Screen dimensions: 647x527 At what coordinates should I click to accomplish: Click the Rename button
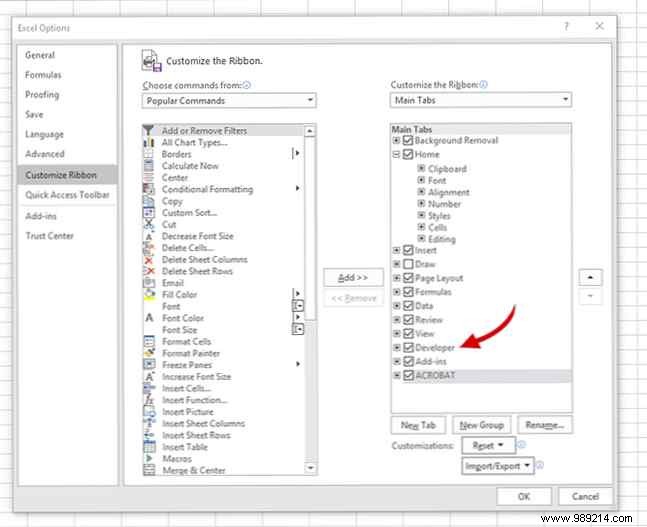tap(545, 425)
